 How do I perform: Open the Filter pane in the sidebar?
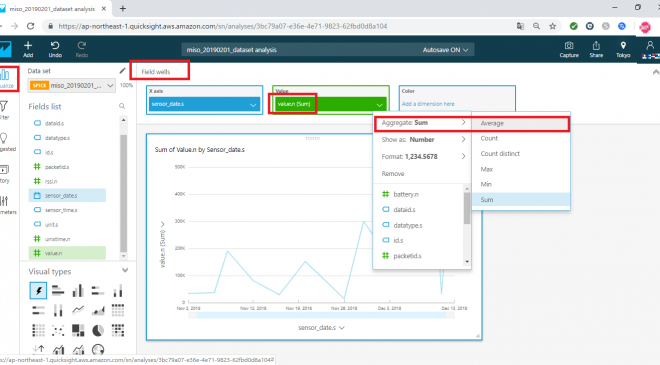point(4,110)
